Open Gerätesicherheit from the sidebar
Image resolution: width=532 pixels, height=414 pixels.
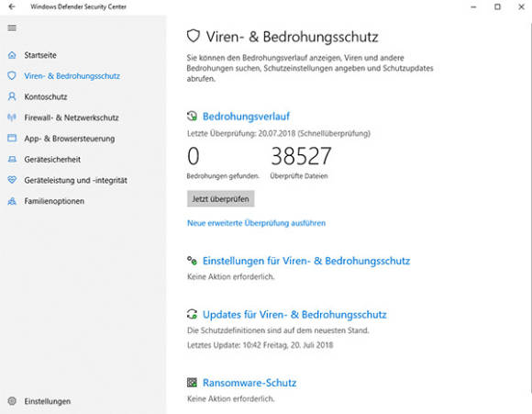(x=52, y=160)
